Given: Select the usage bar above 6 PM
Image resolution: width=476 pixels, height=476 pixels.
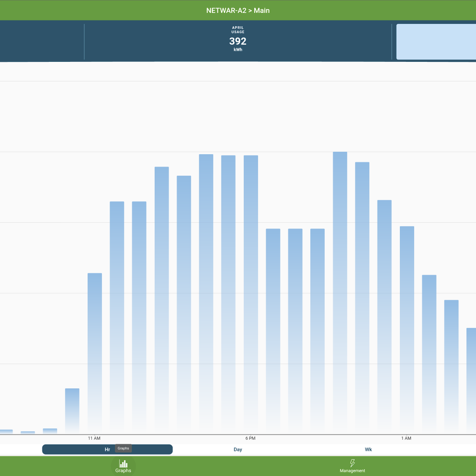Looking at the screenshot, I should click(251, 295).
